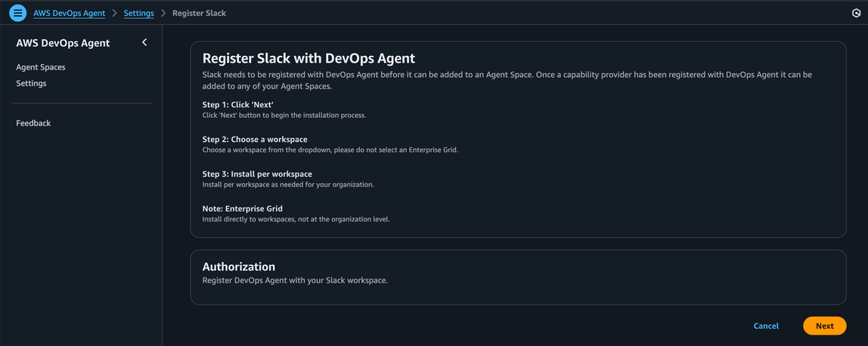
Task: Click the AWS DevOps Agent sidebar title
Action: point(63,43)
